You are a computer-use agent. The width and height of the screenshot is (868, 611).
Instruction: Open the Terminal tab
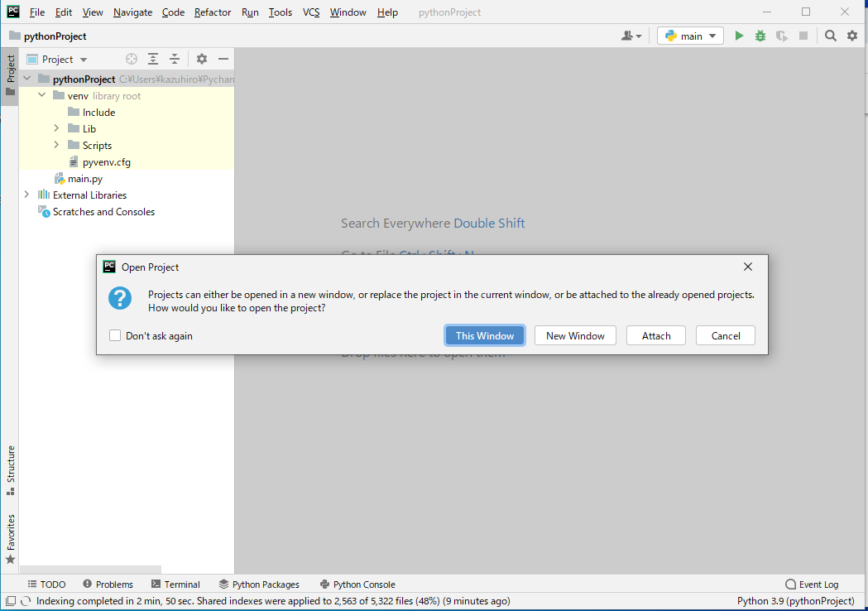click(x=175, y=584)
